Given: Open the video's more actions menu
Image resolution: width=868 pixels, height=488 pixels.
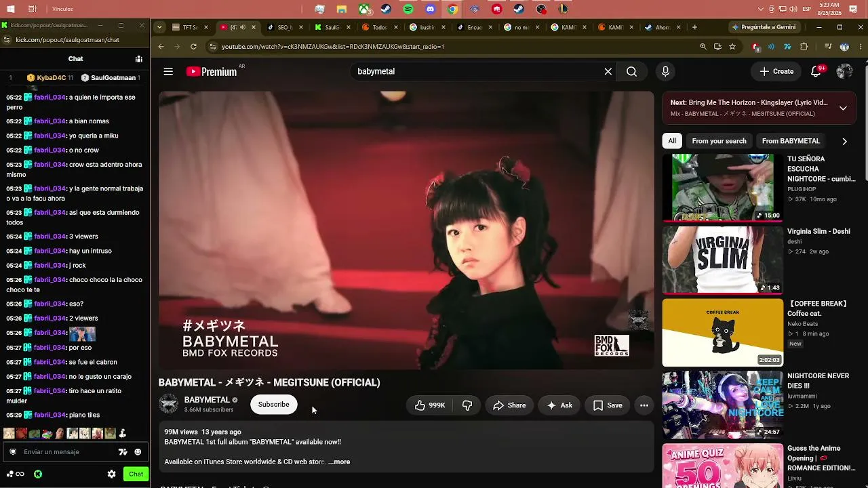Looking at the screenshot, I should (644, 405).
